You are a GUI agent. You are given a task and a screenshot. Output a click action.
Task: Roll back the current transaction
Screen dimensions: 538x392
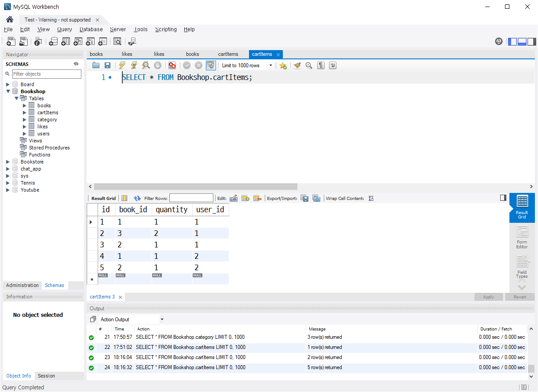click(x=198, y=65)
